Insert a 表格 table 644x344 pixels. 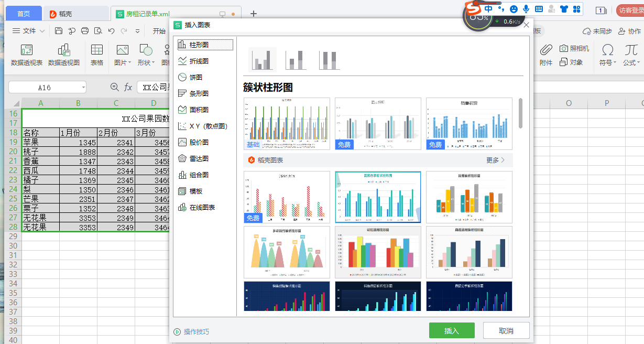pos(97,56)
